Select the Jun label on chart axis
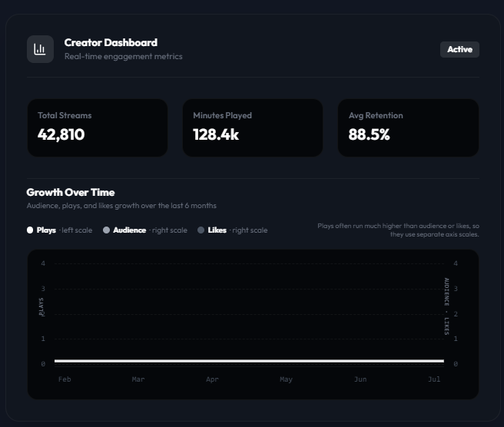 coord(360,379)
